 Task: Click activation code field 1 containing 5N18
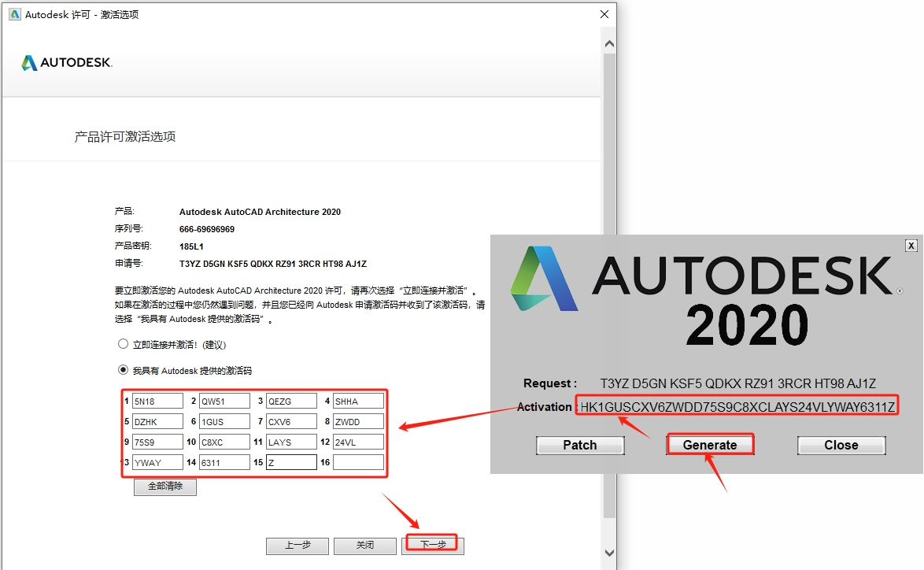click(x=157, y=401)
